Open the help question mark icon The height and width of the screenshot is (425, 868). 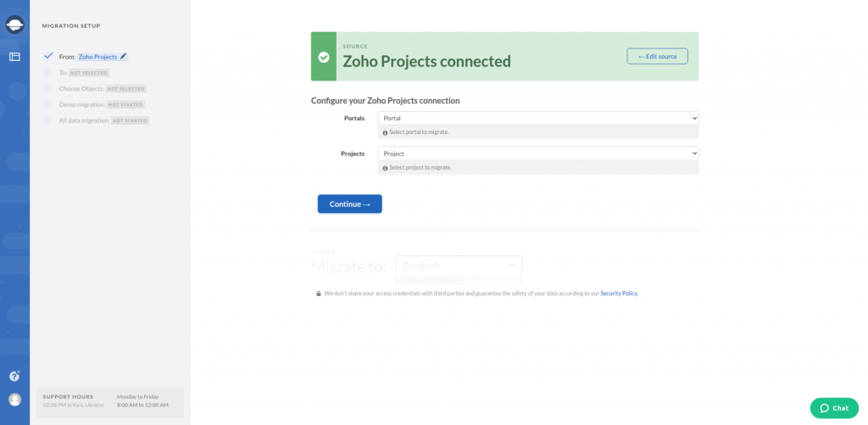pos(14,377)
